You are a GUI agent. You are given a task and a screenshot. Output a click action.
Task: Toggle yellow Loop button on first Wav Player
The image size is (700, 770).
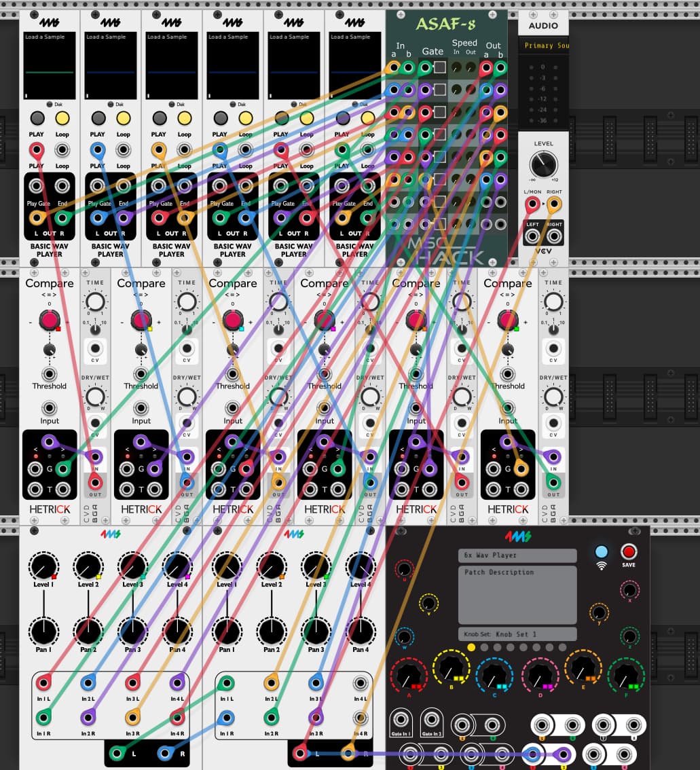pos(62,118)
